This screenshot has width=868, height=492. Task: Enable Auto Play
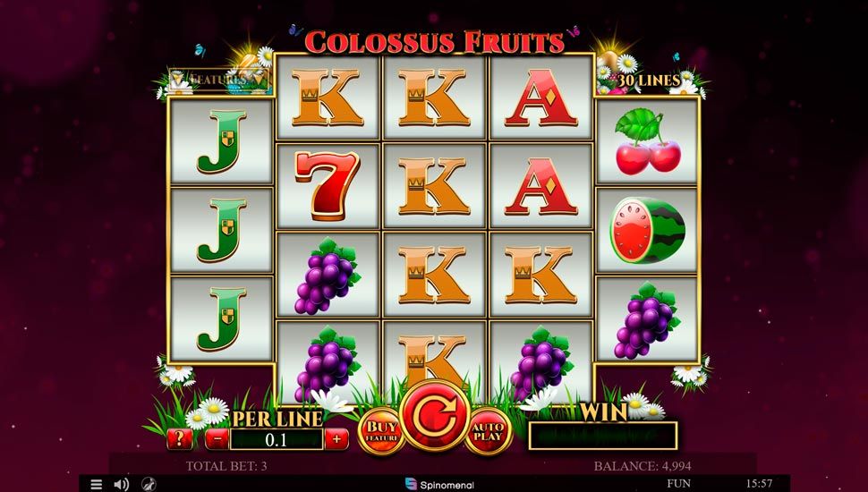[x=488, y=432]
